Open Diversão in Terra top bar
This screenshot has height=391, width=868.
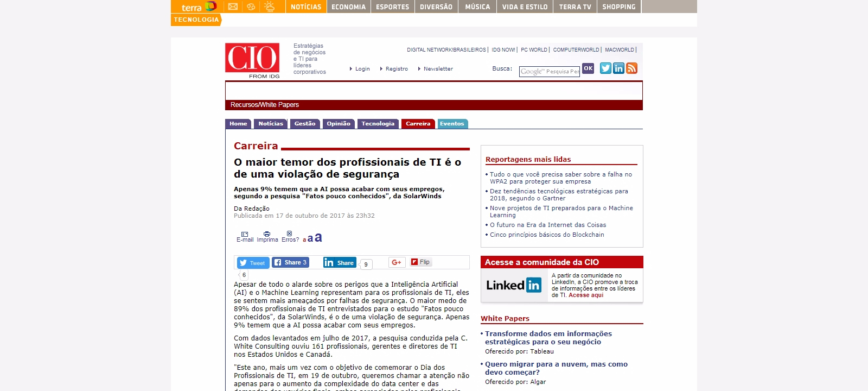coord(436,7)
